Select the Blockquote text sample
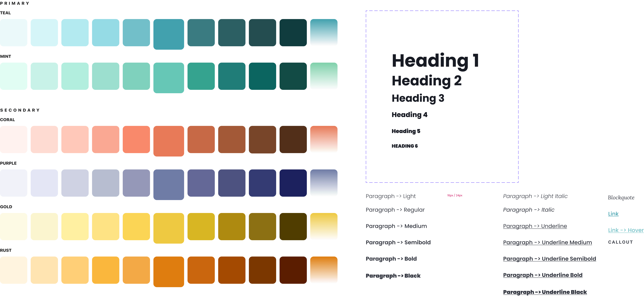 pyautogui.click(x=621, y=198)
